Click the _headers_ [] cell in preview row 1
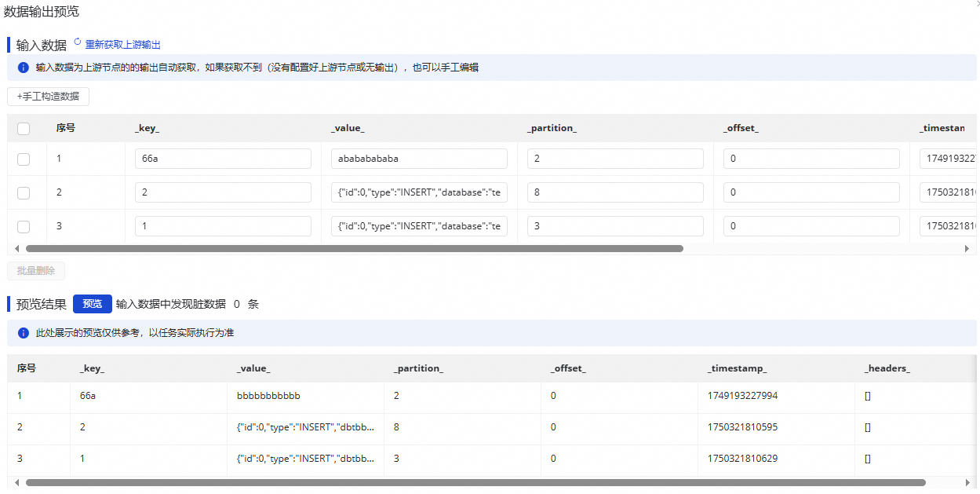980x494 pixels. click(x=868, y=396)
